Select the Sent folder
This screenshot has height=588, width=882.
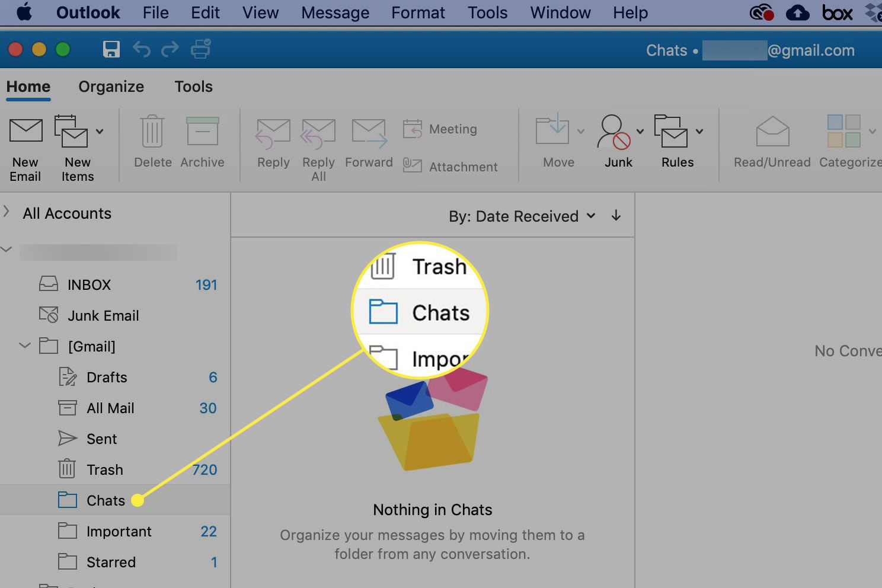[x=115, y=439]
